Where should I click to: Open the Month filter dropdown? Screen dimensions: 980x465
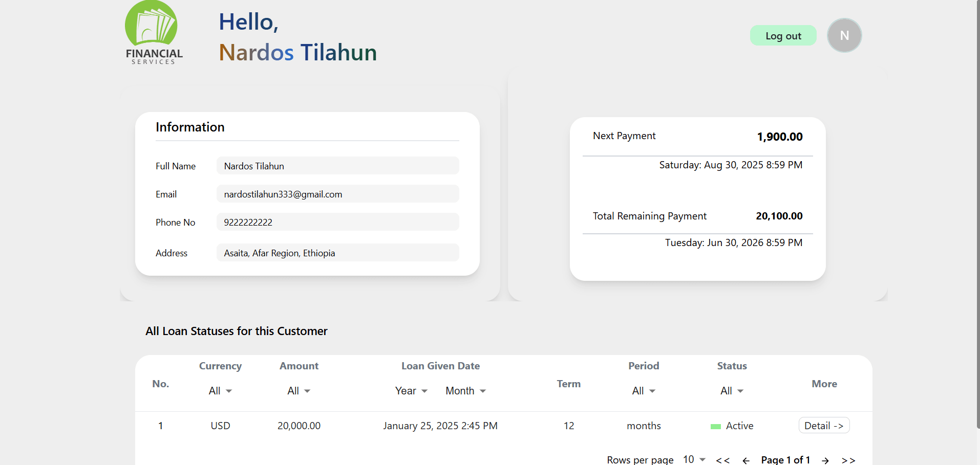(465, 390)
